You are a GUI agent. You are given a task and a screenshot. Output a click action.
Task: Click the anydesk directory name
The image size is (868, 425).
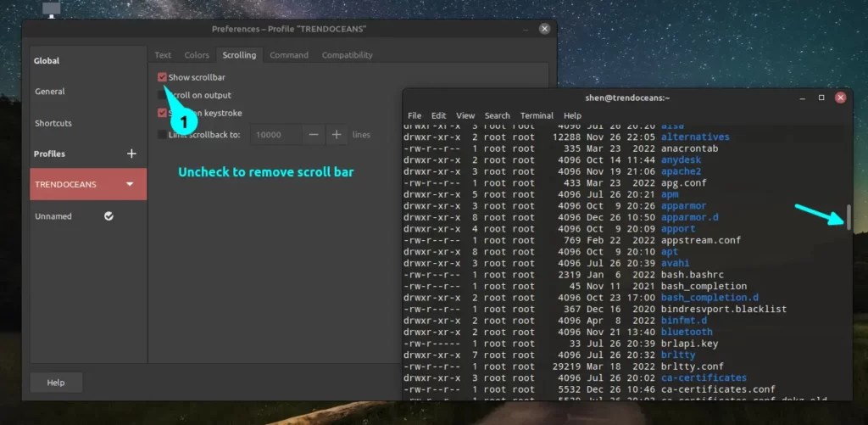tap(681, 160)
